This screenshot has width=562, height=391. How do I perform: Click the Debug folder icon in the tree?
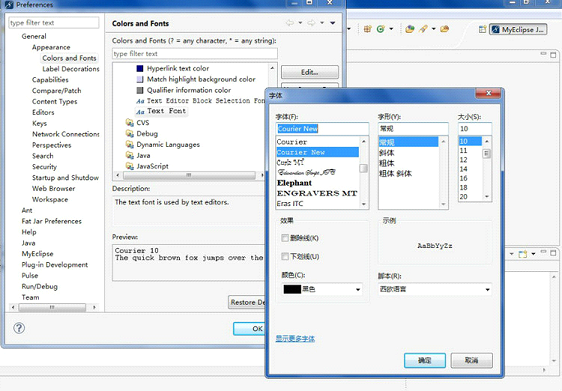point(129,133)
